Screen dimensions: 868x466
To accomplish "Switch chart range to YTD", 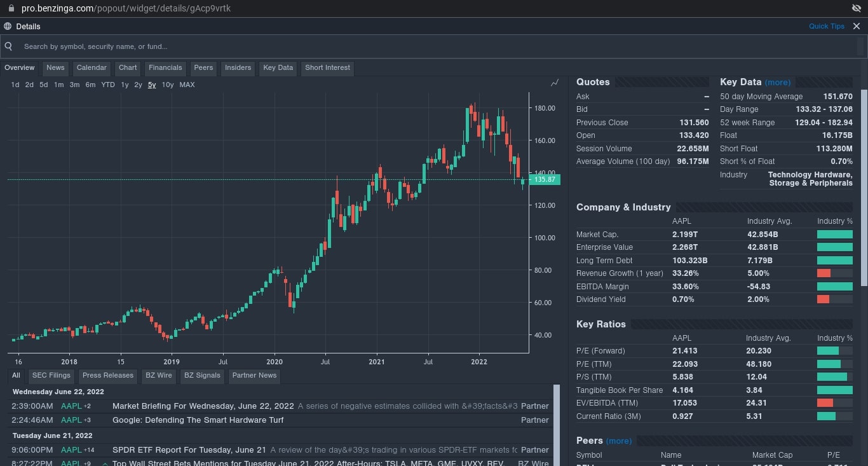I will pyautogui.click(x=108, y=85).
